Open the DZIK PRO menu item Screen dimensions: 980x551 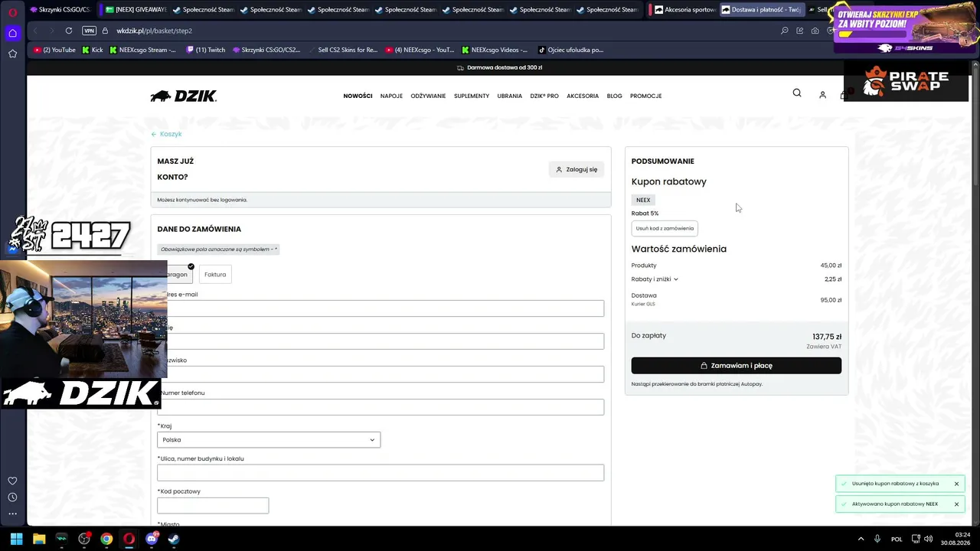pos(544,96)
